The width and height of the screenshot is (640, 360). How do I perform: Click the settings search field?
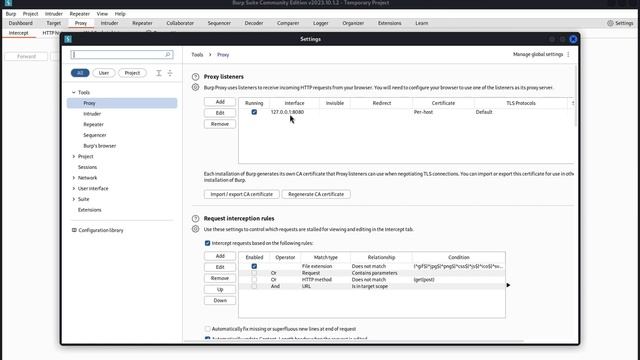pyautogui.click(x=122, y=55)
